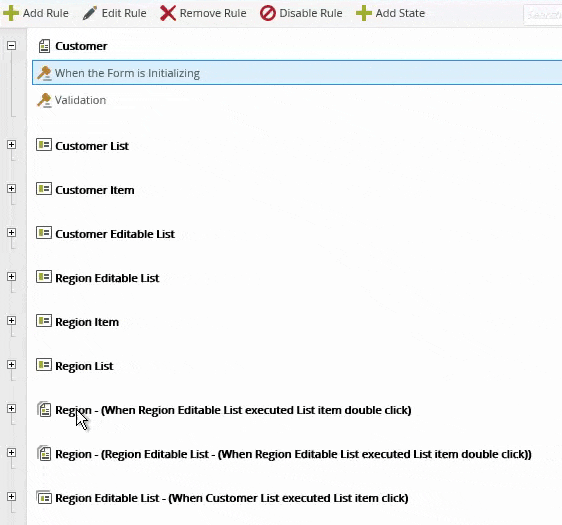This screenshot has width=562, height=525.
Task: Select the Region List text
Action: [x=84, y=366]
